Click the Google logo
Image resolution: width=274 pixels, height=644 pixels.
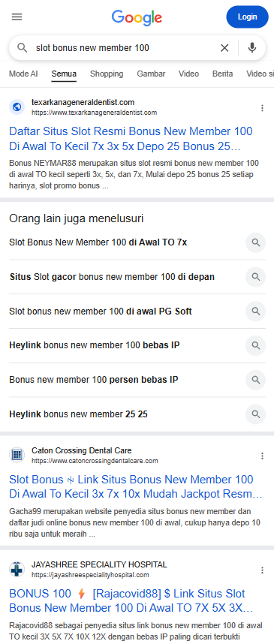[x=137, y=17]
